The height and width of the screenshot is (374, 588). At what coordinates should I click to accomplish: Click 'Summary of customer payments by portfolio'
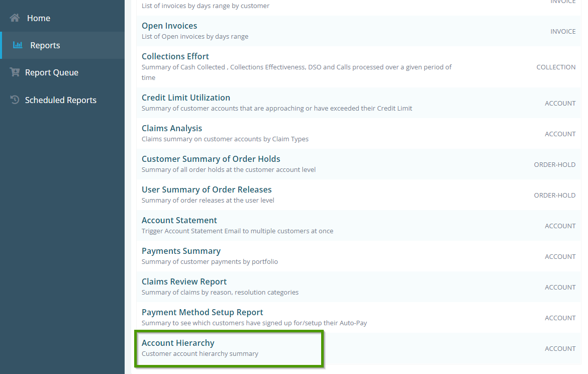210,261
